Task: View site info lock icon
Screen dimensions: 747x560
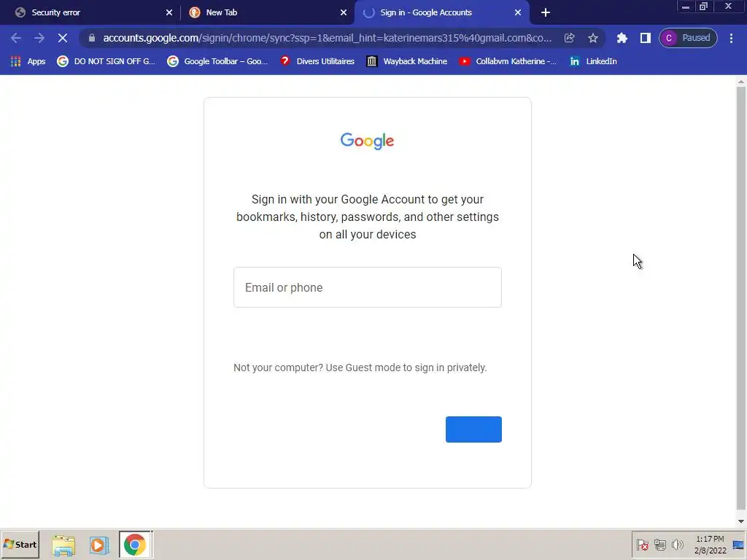Action: point(92,38)
